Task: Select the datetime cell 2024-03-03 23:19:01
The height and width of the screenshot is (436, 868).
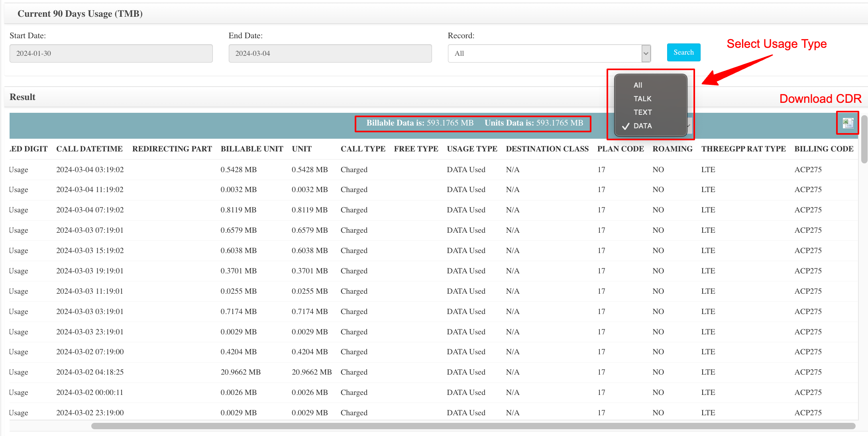Action: tap(90, 332)
